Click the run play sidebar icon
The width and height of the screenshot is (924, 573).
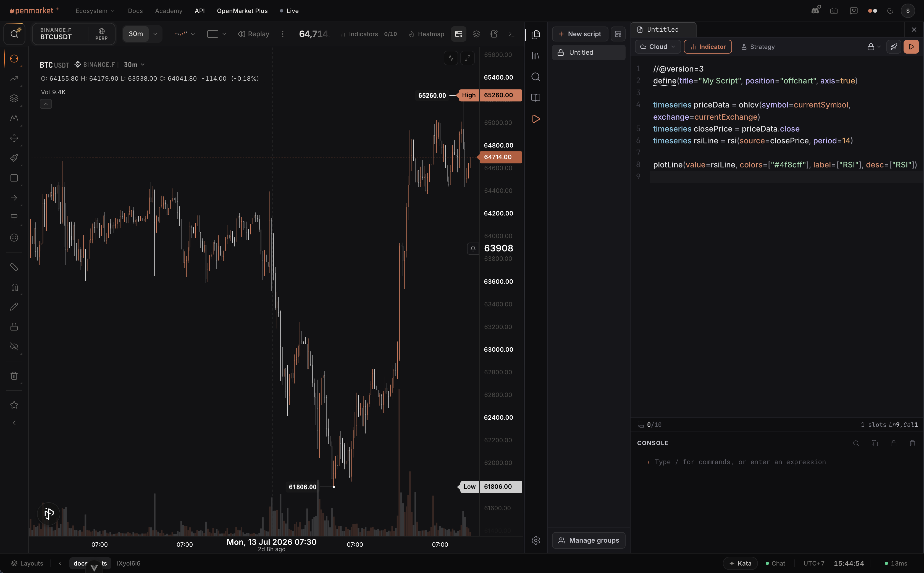(535, 119)
